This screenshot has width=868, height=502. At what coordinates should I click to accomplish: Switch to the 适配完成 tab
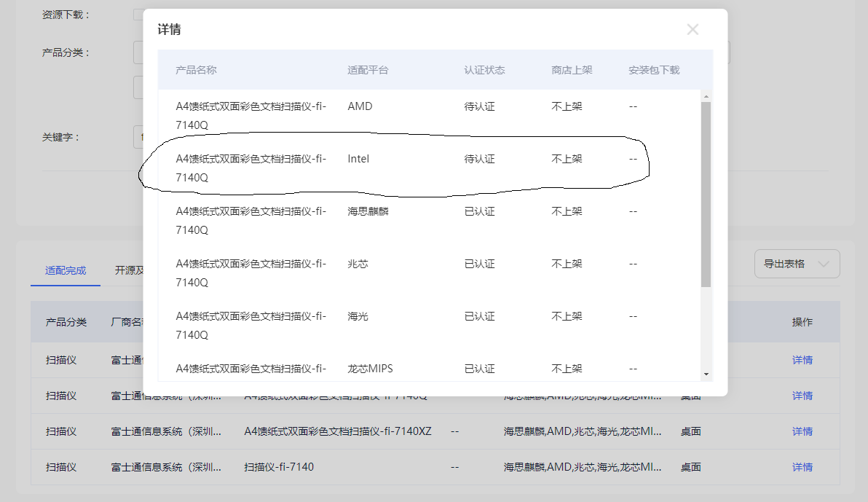[66, 270]
